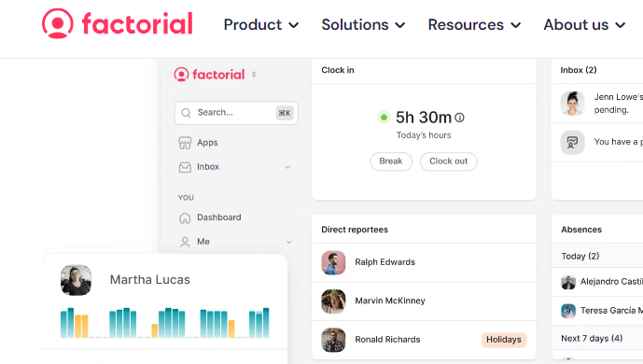Expand the Inbox sidebar chevron
Screen dimensions: 643x364
coord(287,167)
